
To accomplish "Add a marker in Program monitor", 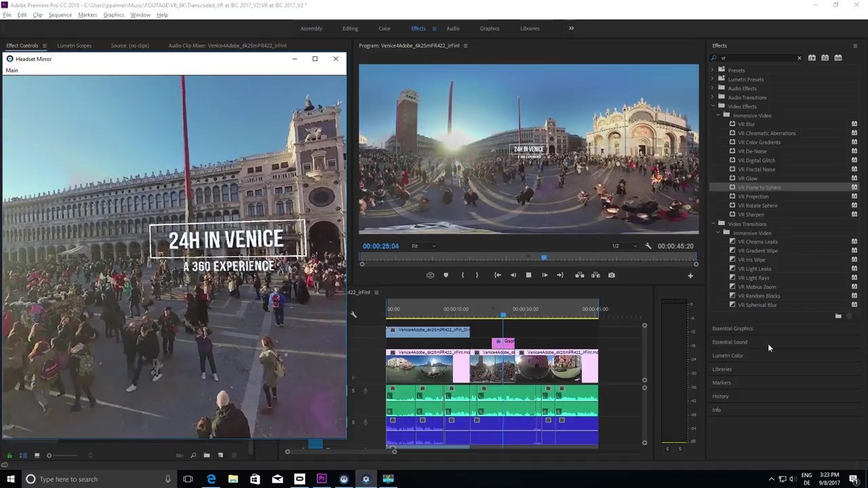I will (446, 275).
